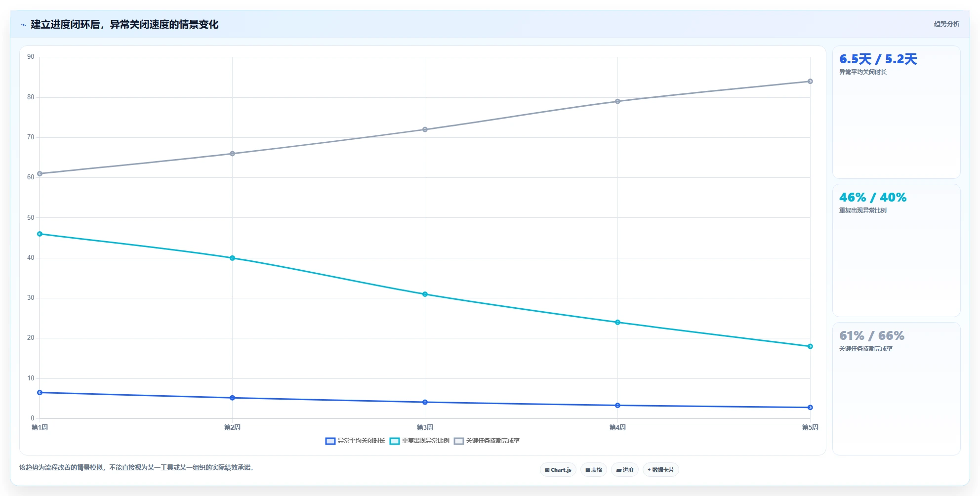This screenshot has width=980, height=496.
Task: Click the blue data point at 第1周
Action: click(40, 393)
